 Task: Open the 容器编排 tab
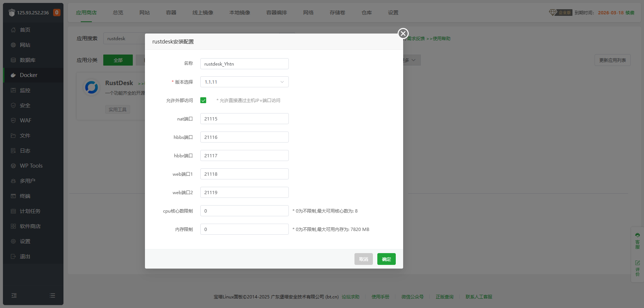[x=277, y=13]
